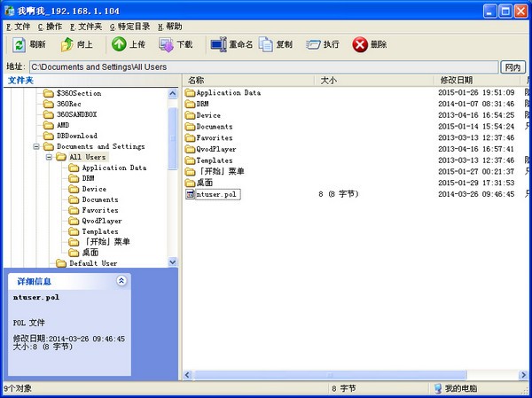Click the date 2015-01-26 19:51:09

[476, 92]
